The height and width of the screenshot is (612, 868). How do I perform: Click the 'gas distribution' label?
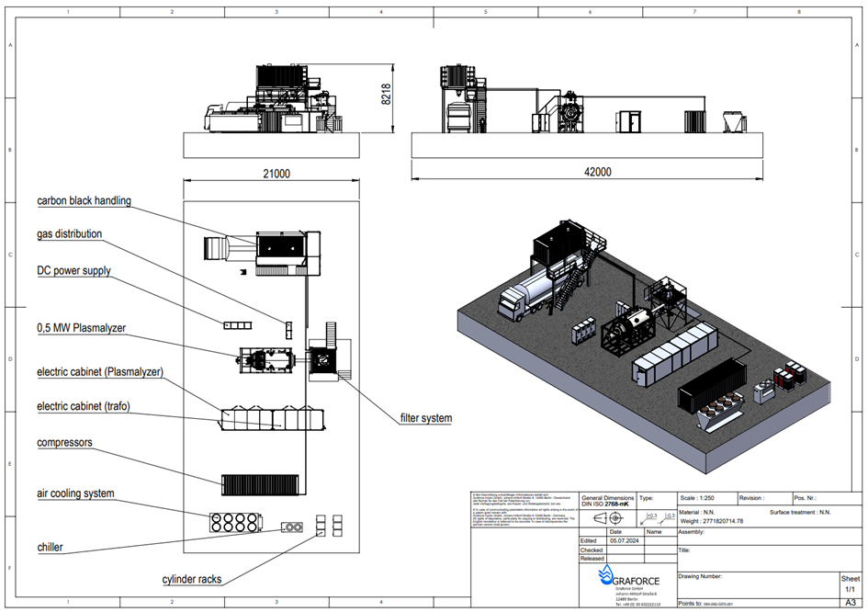click(70, 234)
